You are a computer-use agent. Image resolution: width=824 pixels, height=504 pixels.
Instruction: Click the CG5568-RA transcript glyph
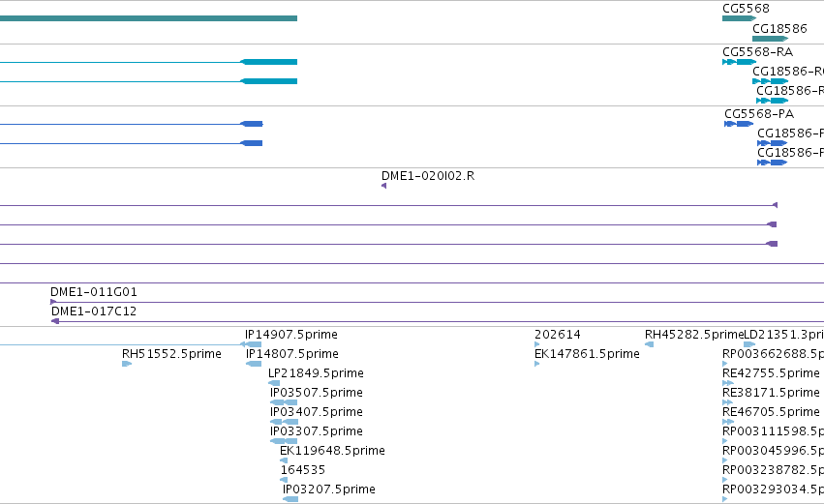[739, 62]
